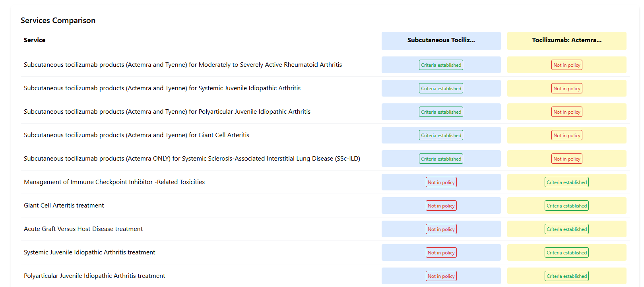Click Criteria established for Giant Cell Arteritis treatment

click(x=566, y=206)
